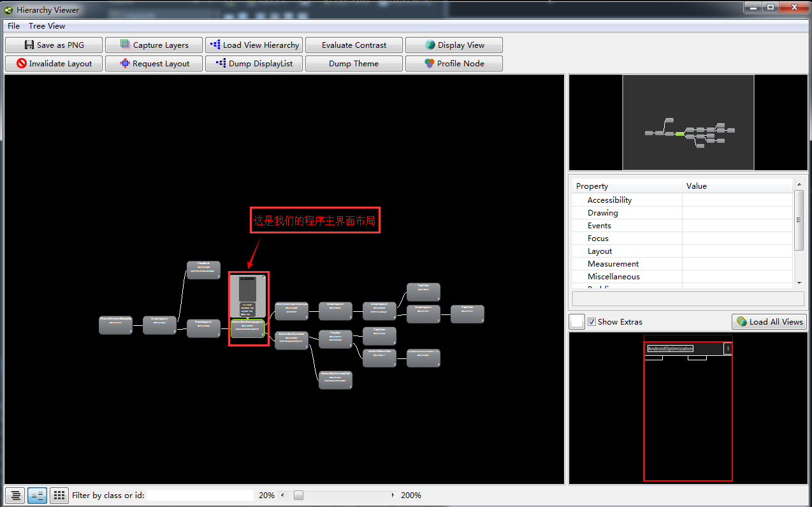Screen dimensions: 812x507
Task: Click the Hierarchy Viewer title bar icon
Action: coord(8,10)
